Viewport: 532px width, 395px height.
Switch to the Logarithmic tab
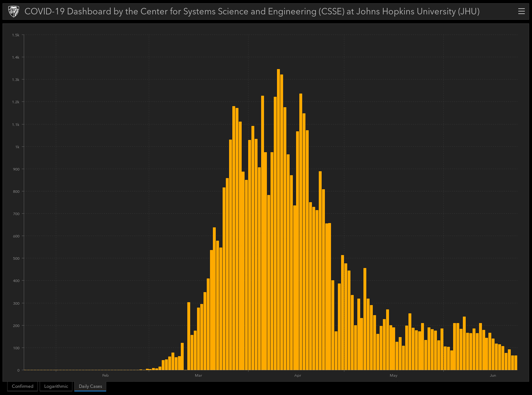pos(56,386)
